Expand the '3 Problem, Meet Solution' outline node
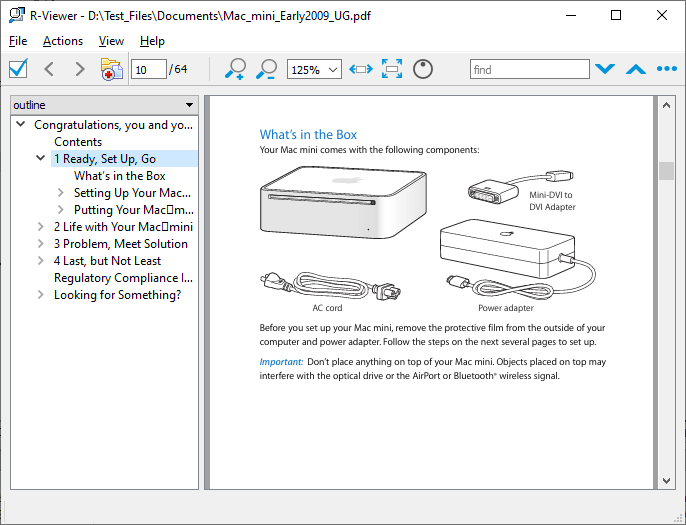Viewport: 686px width, 525px height. (x=41, y=244)
